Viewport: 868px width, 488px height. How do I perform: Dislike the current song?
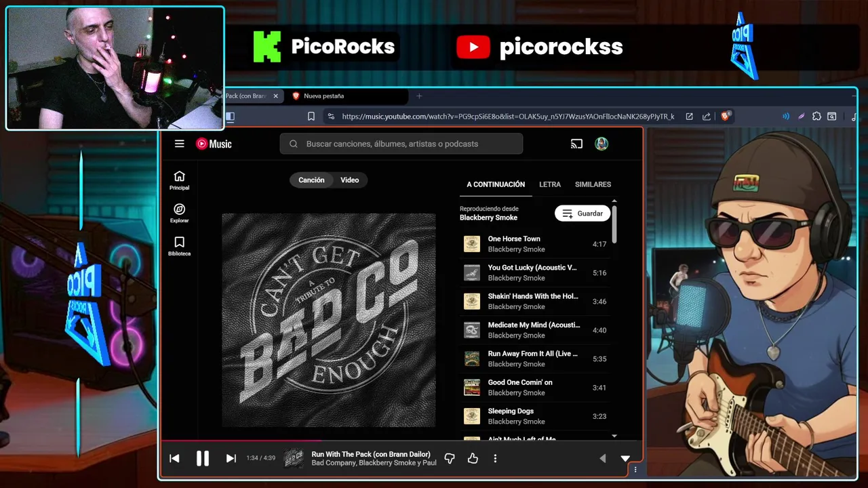[x=449, y=459]
